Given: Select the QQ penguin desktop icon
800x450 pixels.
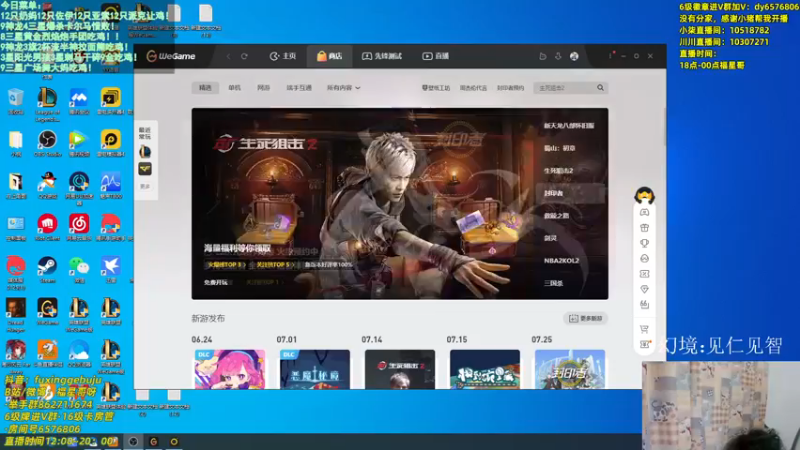Looking at the screenshot, I should coord(47,185).
